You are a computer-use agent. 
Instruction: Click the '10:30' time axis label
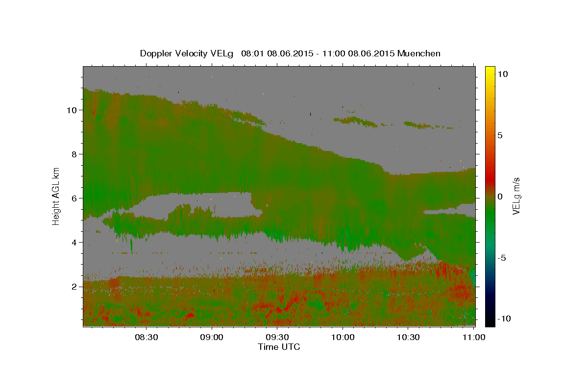(408, 337)
